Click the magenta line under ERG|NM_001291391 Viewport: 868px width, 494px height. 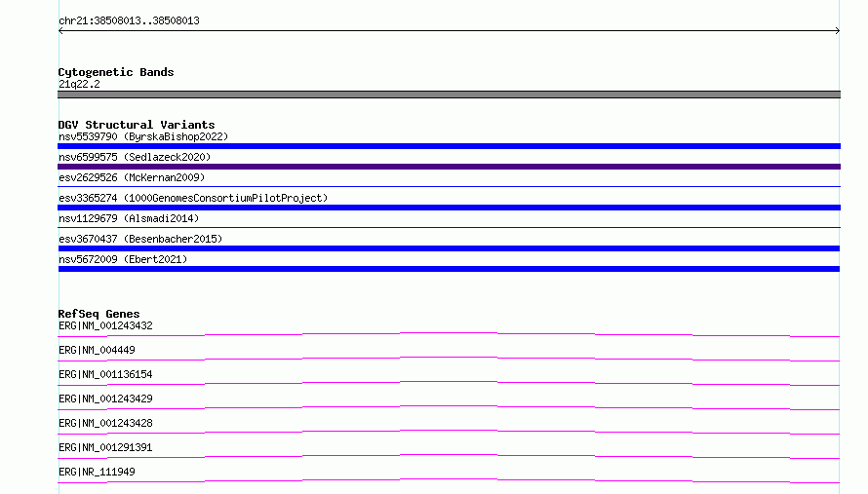pyautogui.click(x=449, y=456)
